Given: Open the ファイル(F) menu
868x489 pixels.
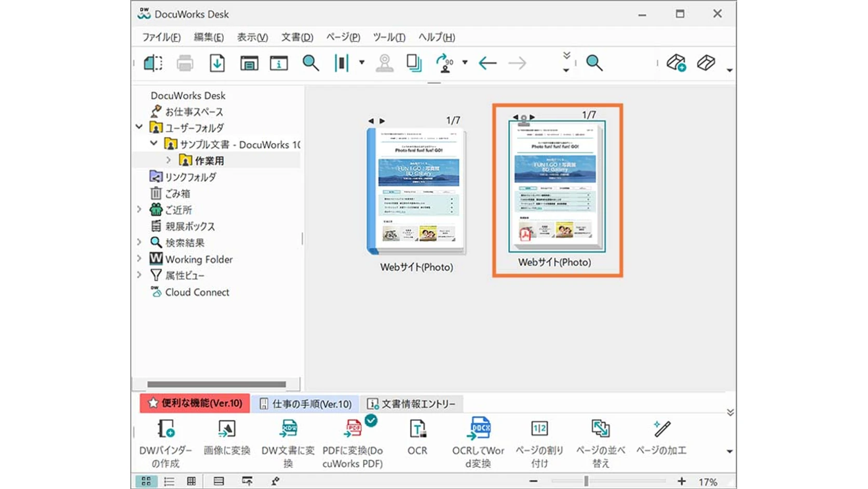Looking at the screenshot, I should pos(161,37).
